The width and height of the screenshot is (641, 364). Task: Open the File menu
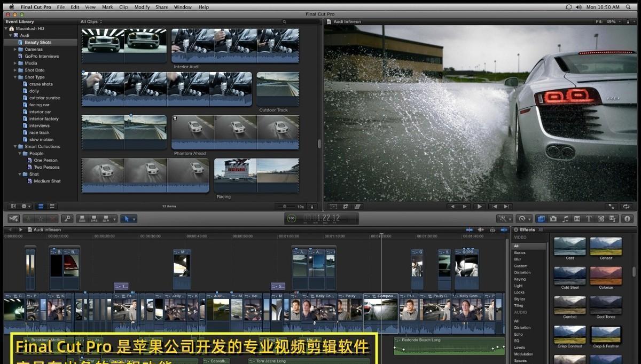click(61, 7)
